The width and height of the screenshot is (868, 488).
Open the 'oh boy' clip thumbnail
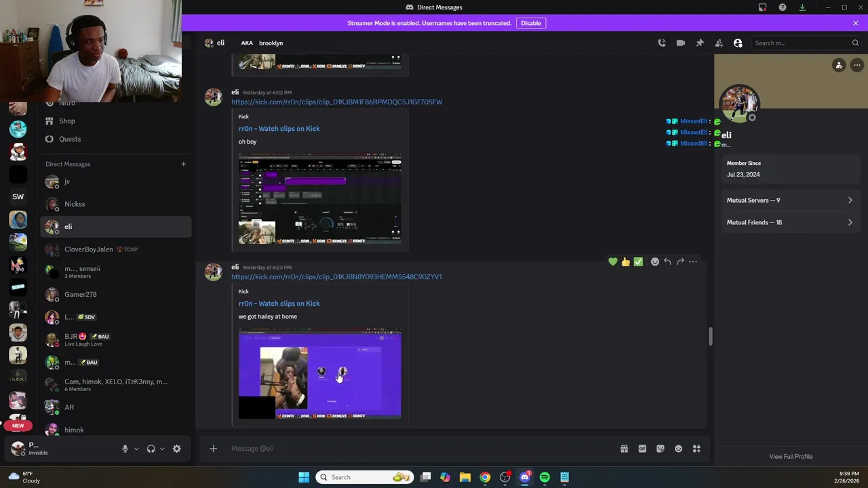[x=319, y=199]
